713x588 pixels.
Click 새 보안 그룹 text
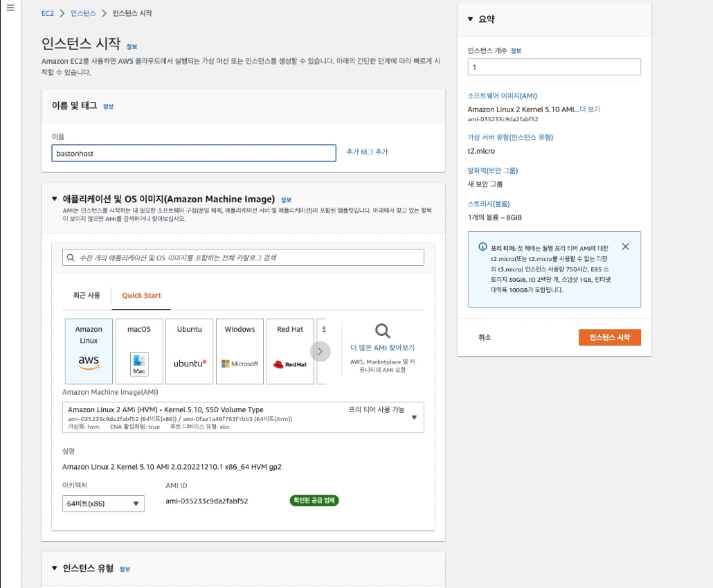pos(485,184)
